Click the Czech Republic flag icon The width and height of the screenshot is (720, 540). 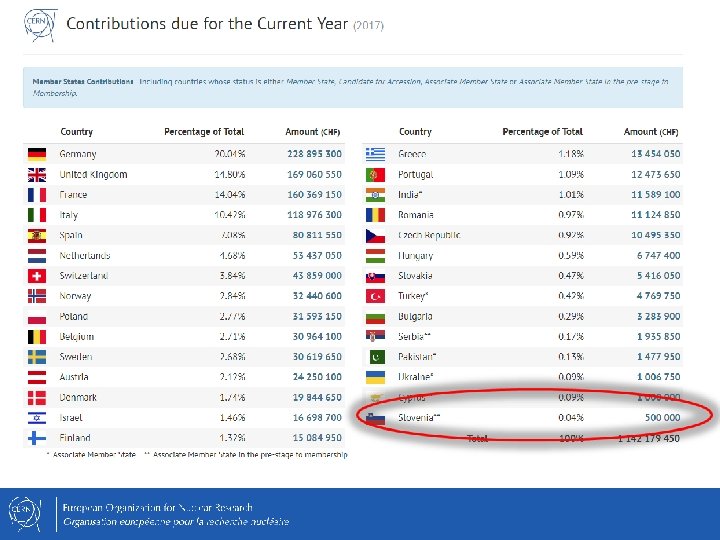pyautogui.click(x=375, y=236)
